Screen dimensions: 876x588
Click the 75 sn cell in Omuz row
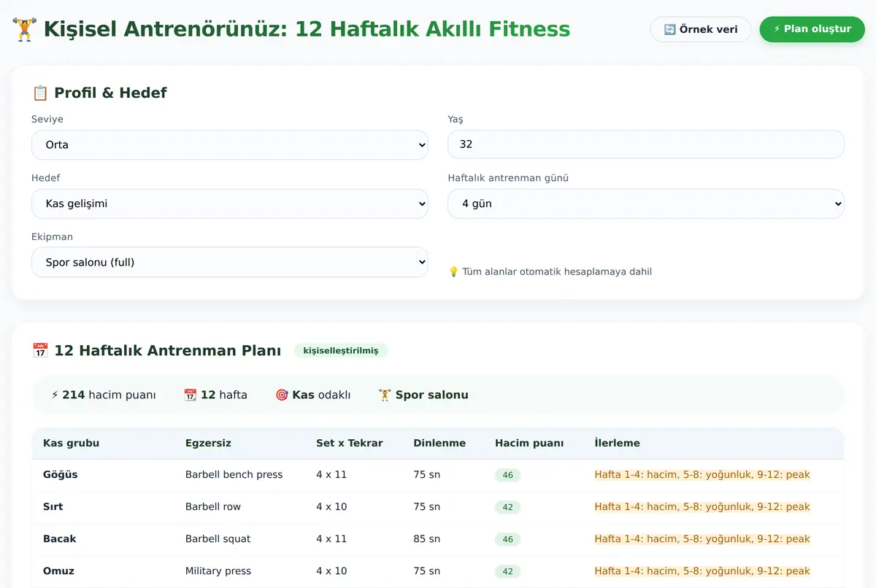coord(426,570)
